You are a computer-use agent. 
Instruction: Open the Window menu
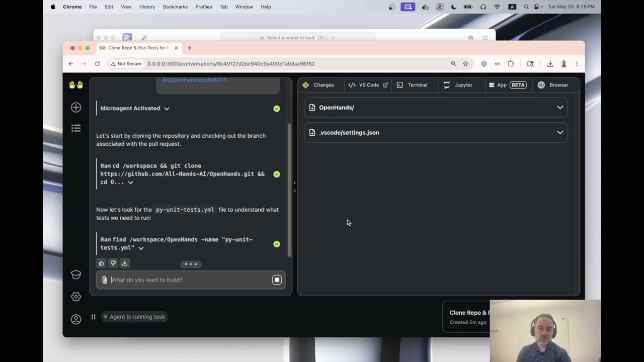pyautogui.click(x=244, y=7)
